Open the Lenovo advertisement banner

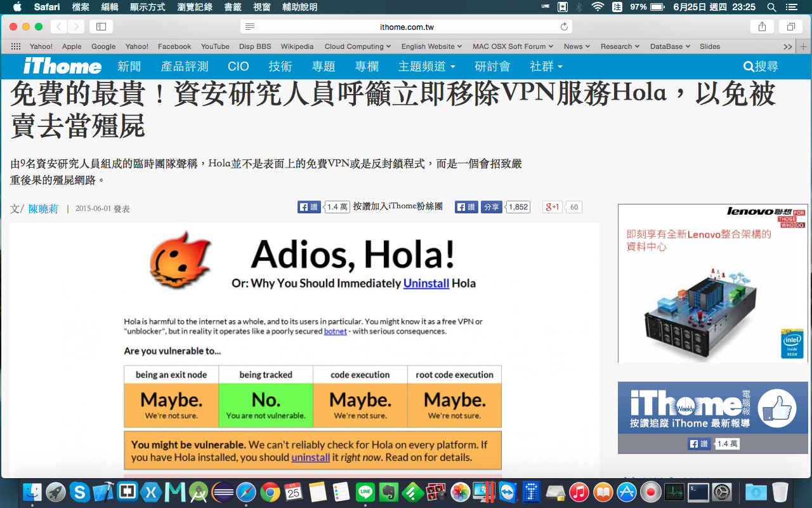coord(713,283)
